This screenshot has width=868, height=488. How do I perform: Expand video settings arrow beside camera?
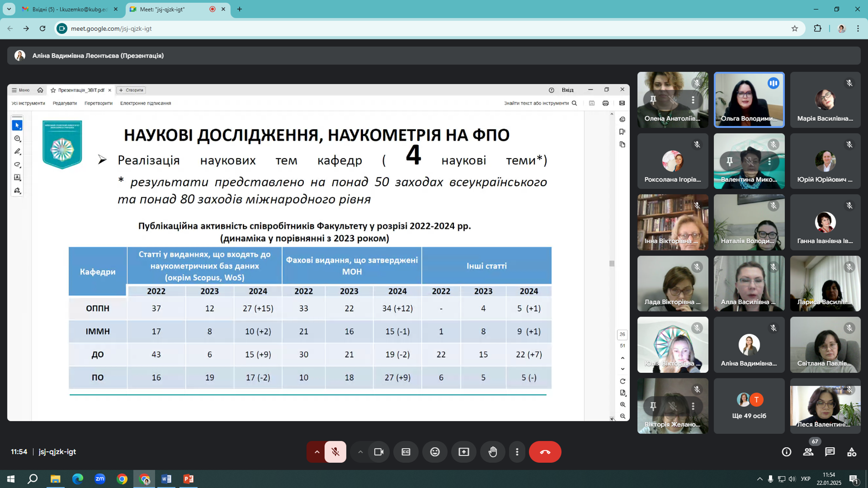[360, 452]
